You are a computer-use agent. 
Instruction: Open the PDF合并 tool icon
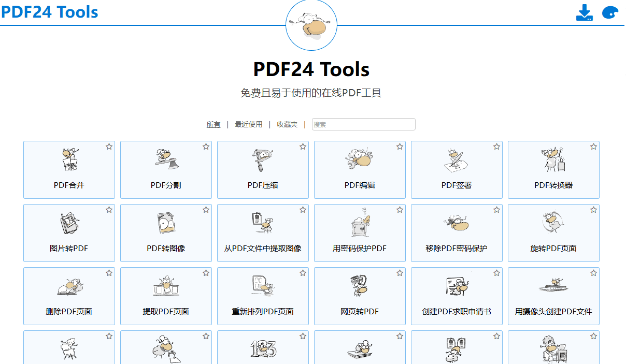[69, 159]
